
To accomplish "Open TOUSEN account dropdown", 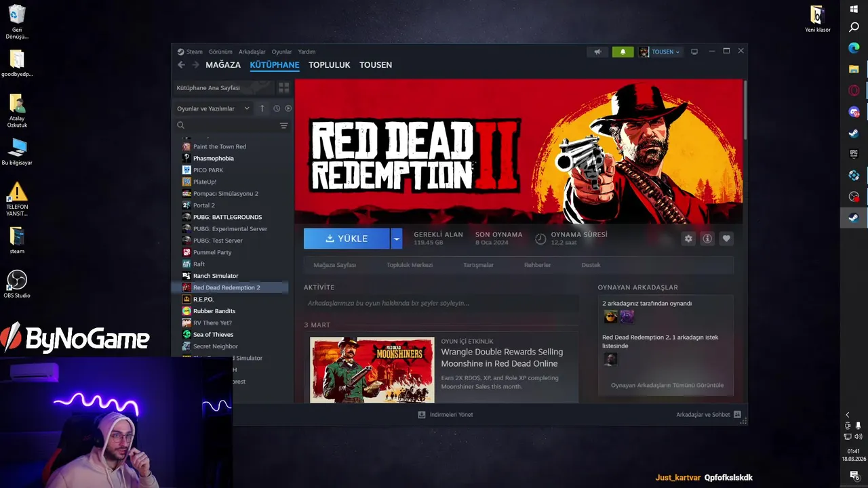I will (x=659, y=52).
